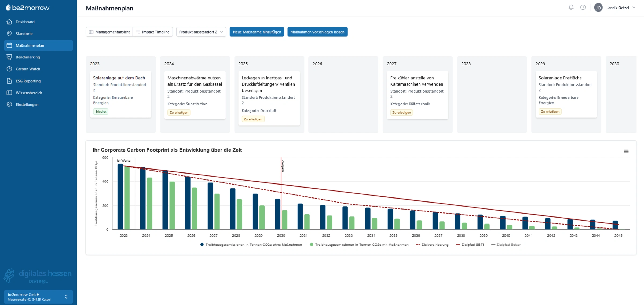Click the be2morrow logo
The width and height of the screenshot is (644, 305).
pyautogui.click(x=28, y=8)
